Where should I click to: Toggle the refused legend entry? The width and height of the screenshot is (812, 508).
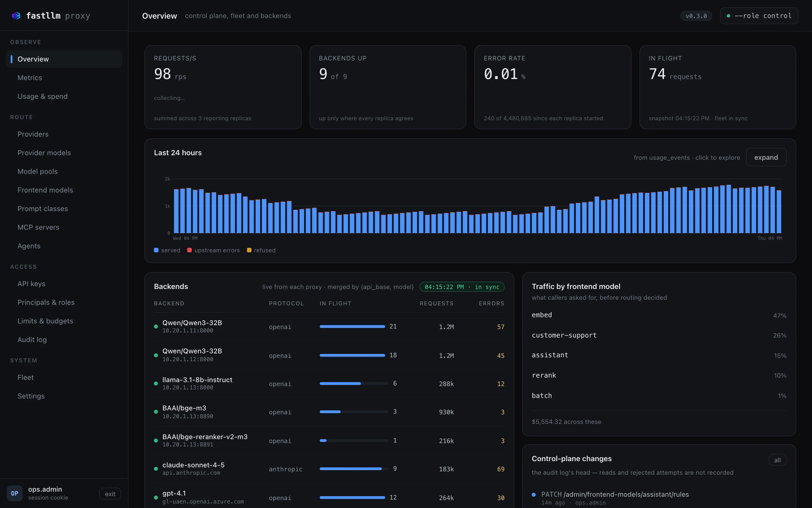(261, 250)
